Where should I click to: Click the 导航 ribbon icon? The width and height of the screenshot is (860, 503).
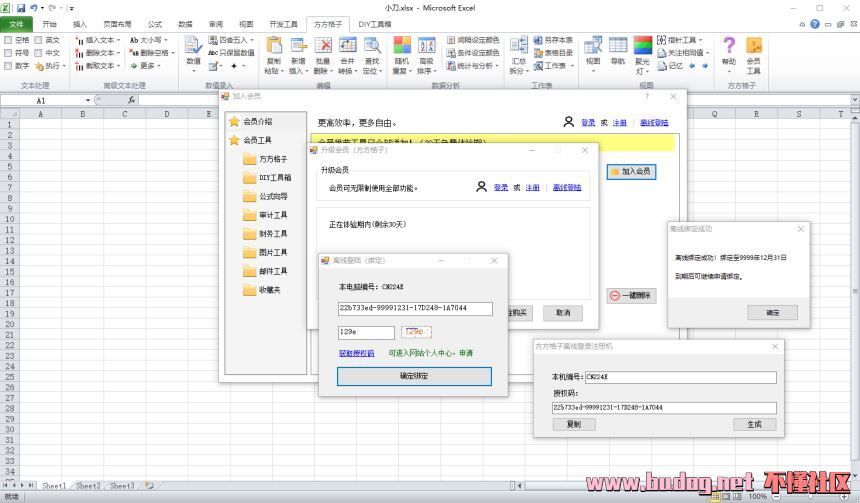pos(618,52)
